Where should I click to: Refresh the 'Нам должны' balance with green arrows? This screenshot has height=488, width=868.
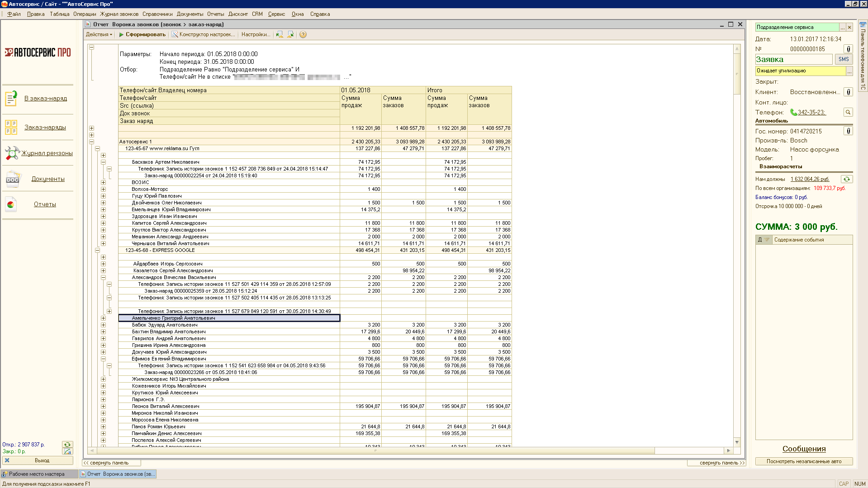[846, 179]
